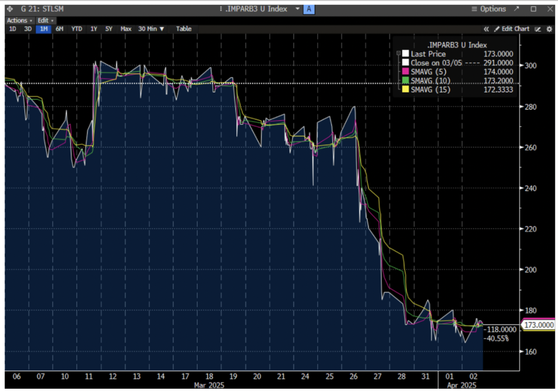The height and width of the screenshot is (392, 558).
Task: Click the 173.0000 last price axis label
Action: [539, 325]
